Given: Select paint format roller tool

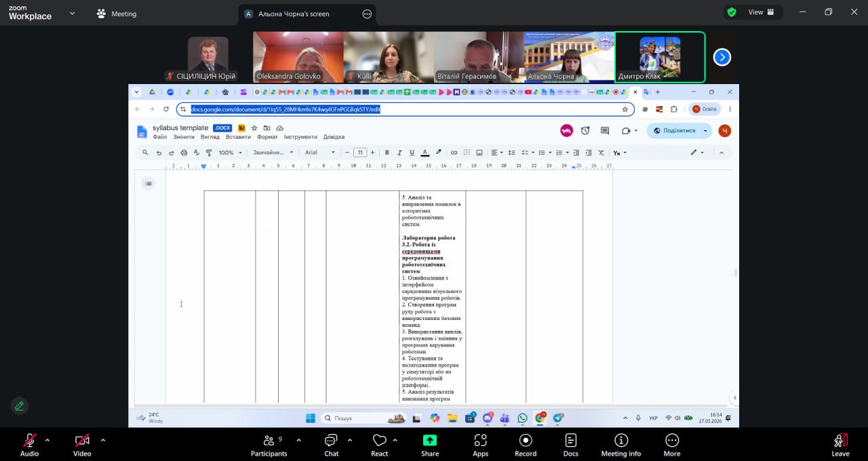Looking at the screenshot, I should click(x=208, y=153).
